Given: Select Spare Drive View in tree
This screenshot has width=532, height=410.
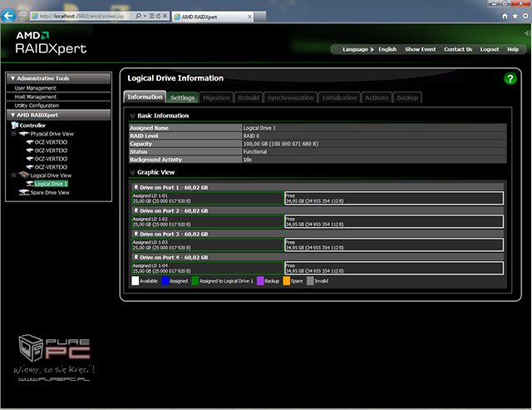Looking at the screenshot, I should (50, 192).
